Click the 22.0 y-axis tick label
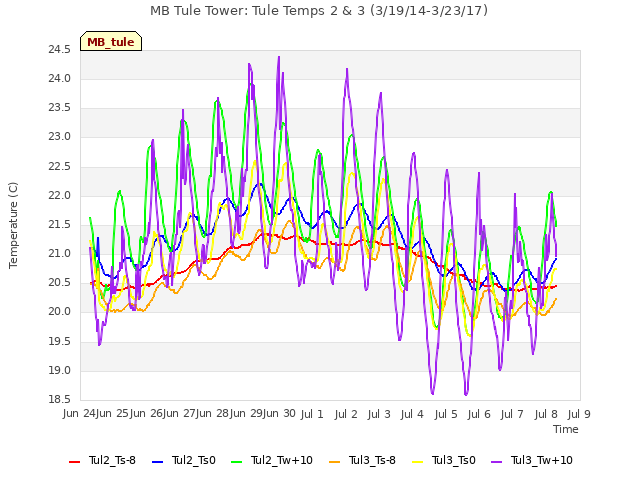640x480 pixels. coord(60,196)
